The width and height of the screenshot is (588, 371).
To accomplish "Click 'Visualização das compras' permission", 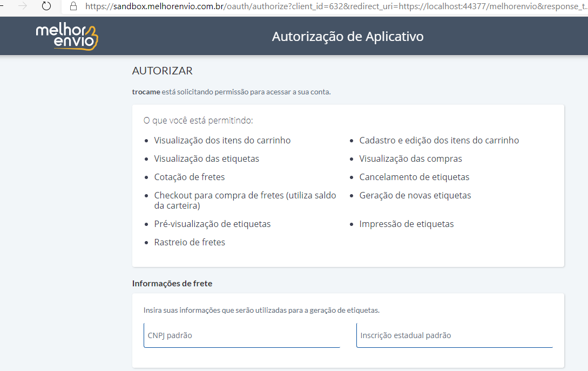I will (x=410, y=159).
